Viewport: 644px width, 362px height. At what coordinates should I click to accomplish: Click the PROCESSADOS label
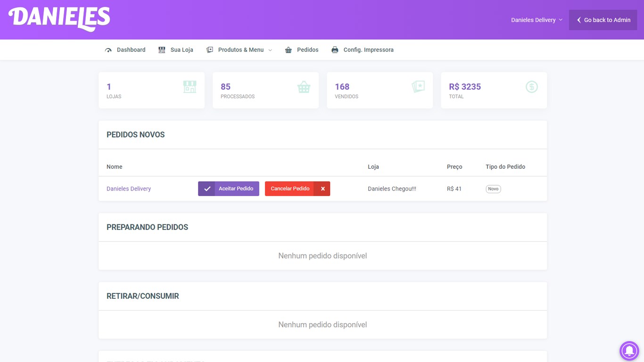[238, 97]
